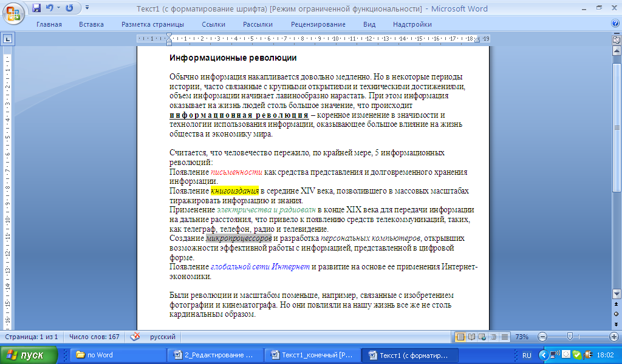622x364 pixels.
Task: Click italic 'персональных компьютеров' text
Action: coord(371,238)
